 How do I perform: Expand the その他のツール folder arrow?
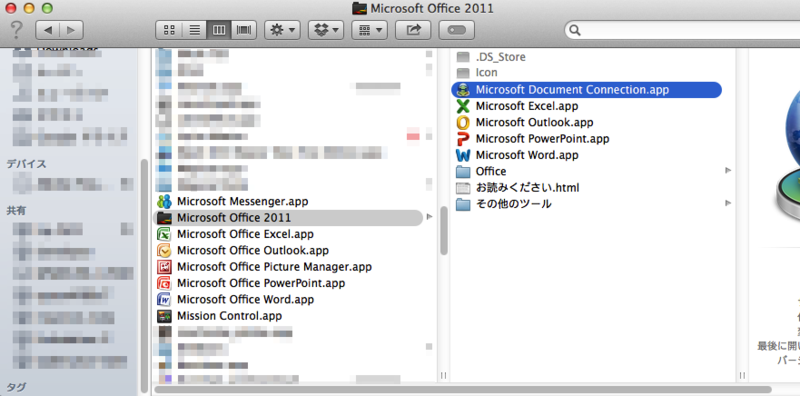coord(728,203)
